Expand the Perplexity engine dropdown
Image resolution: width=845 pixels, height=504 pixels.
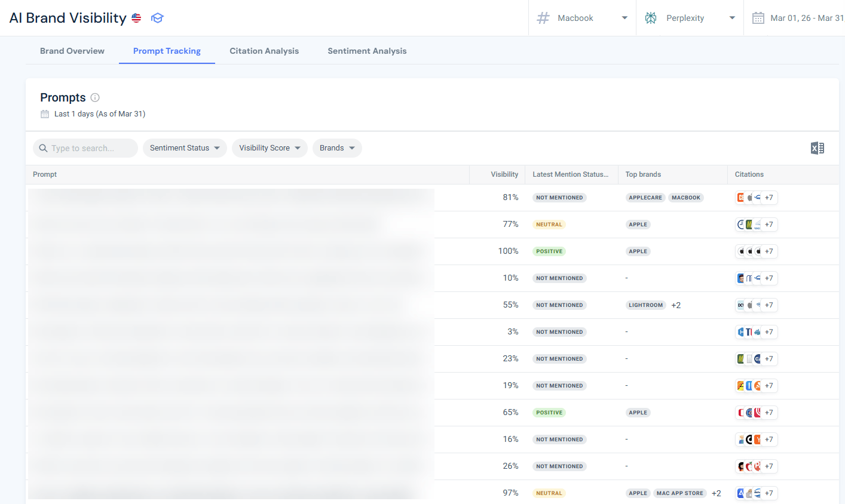pyautogui.click(x=690, y=18)
